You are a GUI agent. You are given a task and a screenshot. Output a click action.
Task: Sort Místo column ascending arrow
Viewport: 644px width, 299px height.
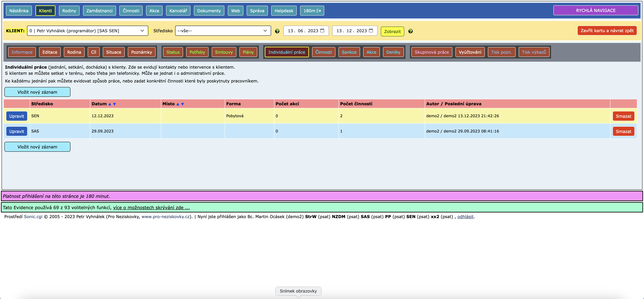pyautogui.click(x=178, y=104)
